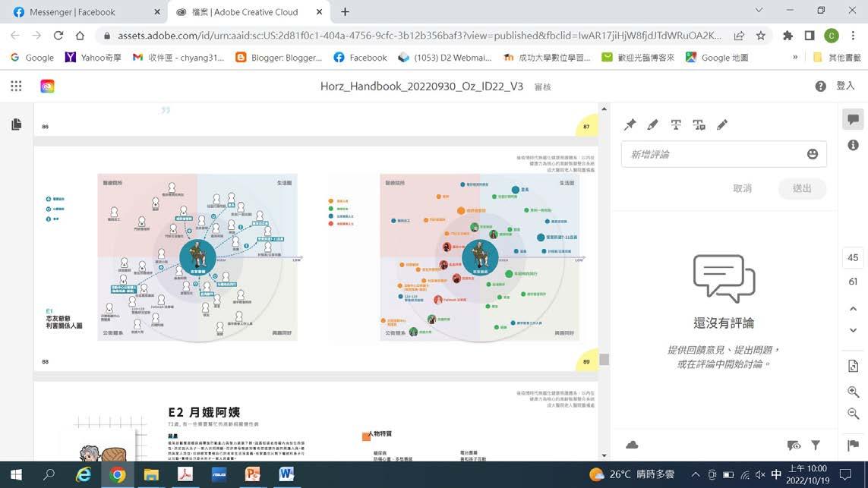Open PowerPoint from the taskbar
The image size is (868, 488).
click(252, 474)
